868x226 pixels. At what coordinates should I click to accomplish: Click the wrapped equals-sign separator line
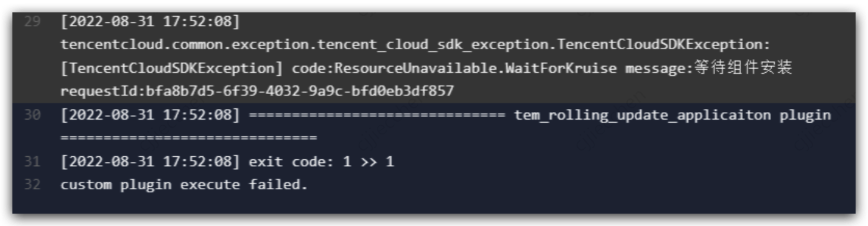[x=189, y=138]
